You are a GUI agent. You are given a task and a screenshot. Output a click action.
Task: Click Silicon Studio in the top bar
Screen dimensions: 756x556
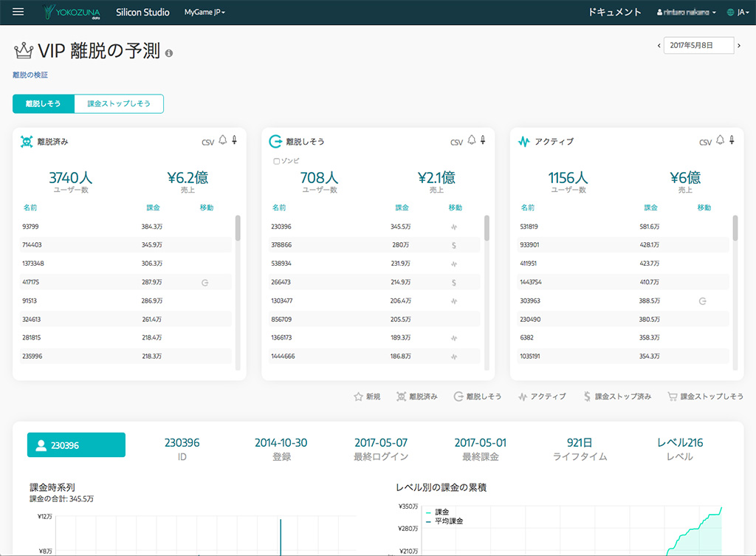click(142, 13)
